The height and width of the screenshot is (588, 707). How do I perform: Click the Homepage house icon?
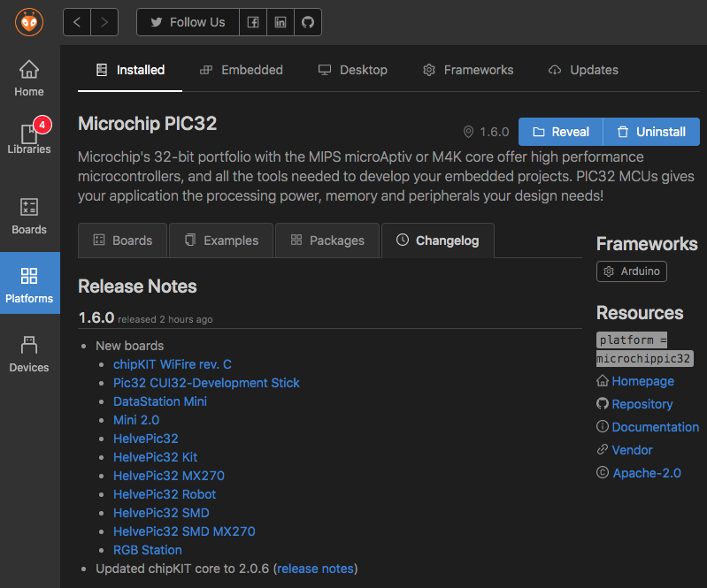(603, 381)
